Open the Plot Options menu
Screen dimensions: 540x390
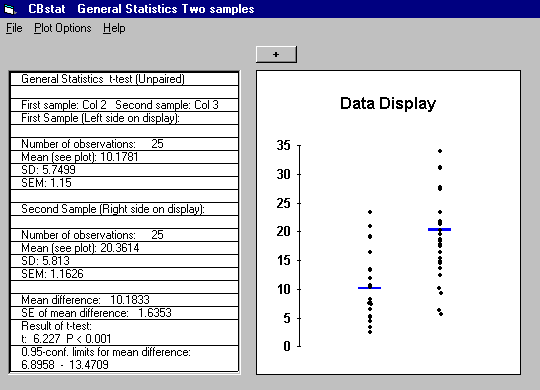click(63, 28)
